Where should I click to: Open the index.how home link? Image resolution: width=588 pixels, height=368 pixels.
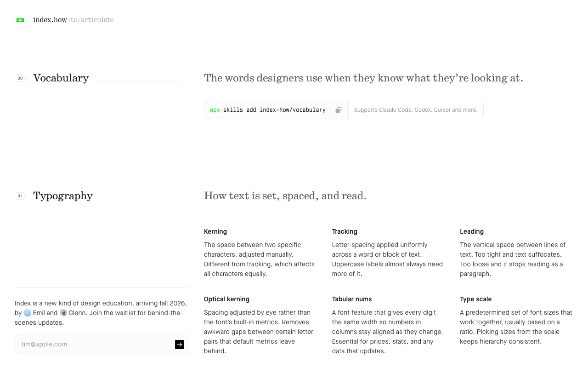pyautogui.click(x=50, y=20)
